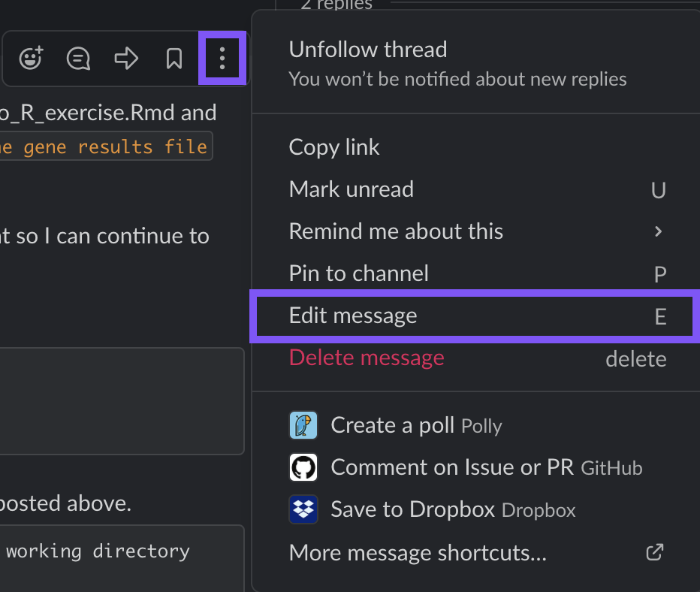The image size is (700, 592).
Task: Select Unfollow thread option
Action: (x=368, y=50)
